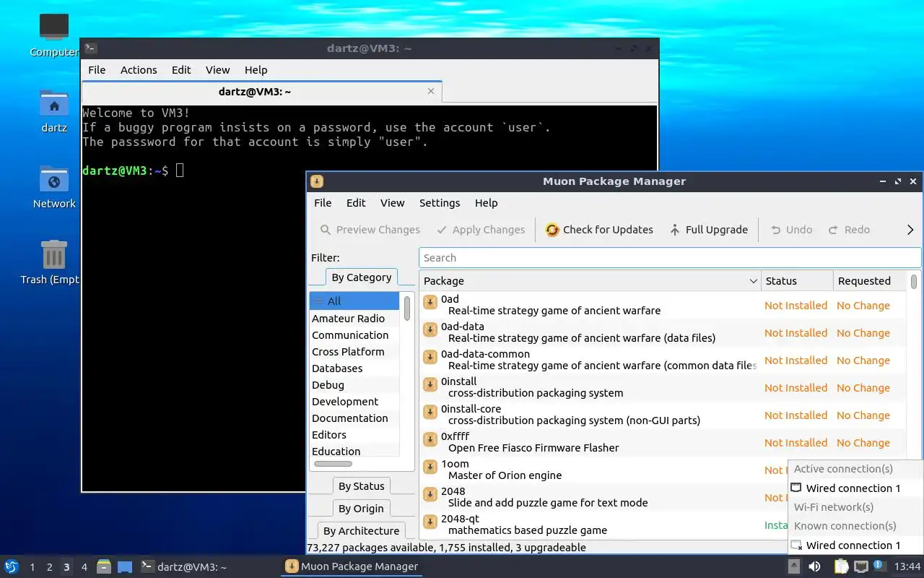Screen dimensions: 924x578
Task: Select the Development category
Action: pyautogui.click(x=354, y=402)
